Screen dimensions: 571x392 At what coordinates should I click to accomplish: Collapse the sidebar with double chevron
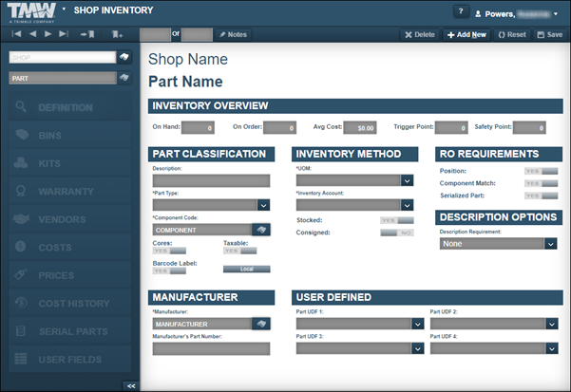pyautogui.click(x=131, y=386)
